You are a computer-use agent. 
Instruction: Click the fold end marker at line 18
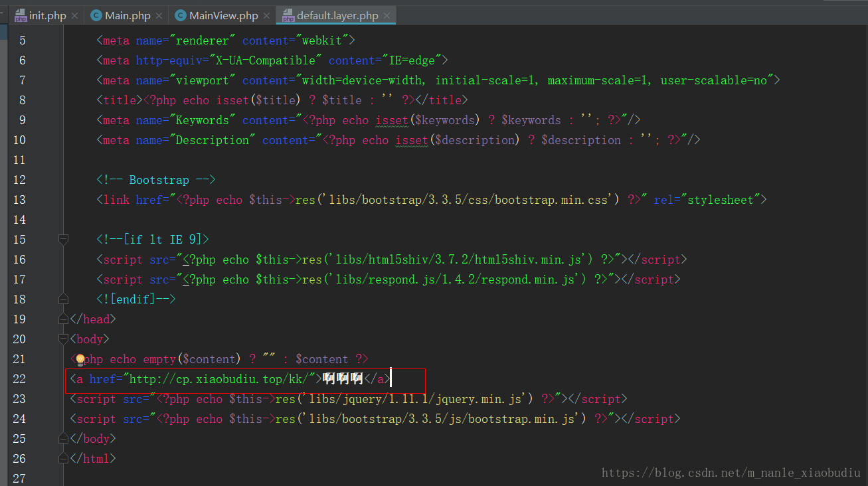coord(63,299)
